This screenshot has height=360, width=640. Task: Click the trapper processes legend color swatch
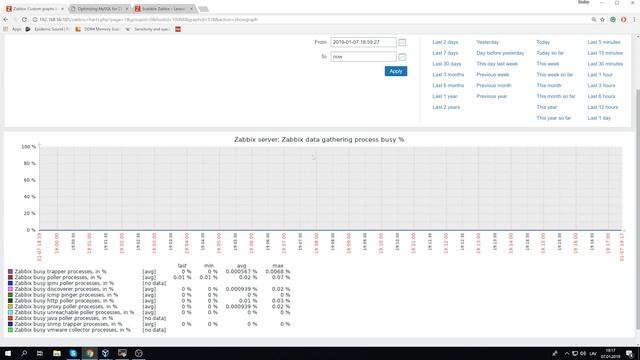[10, 271]
